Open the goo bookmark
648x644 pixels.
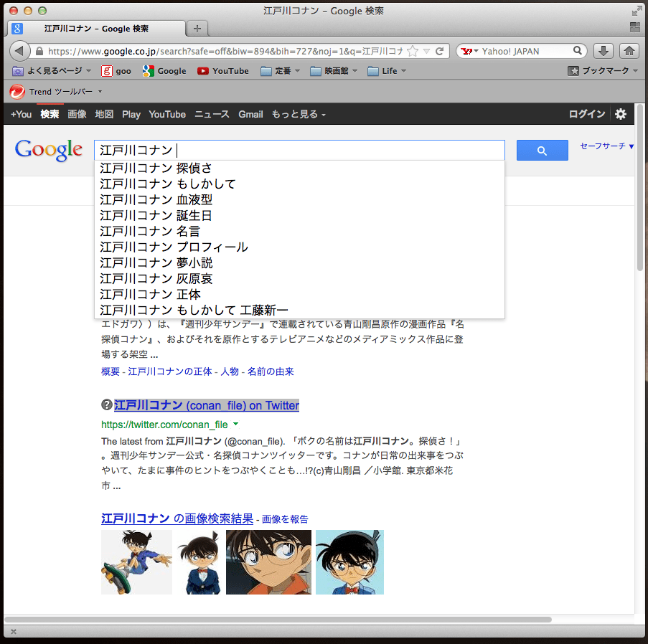click(116, 71)
